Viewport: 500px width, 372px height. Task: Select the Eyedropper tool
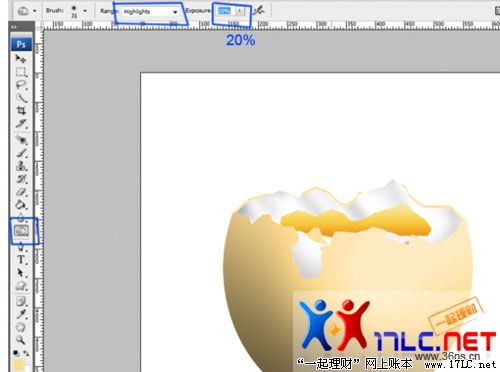click(21, 314)
